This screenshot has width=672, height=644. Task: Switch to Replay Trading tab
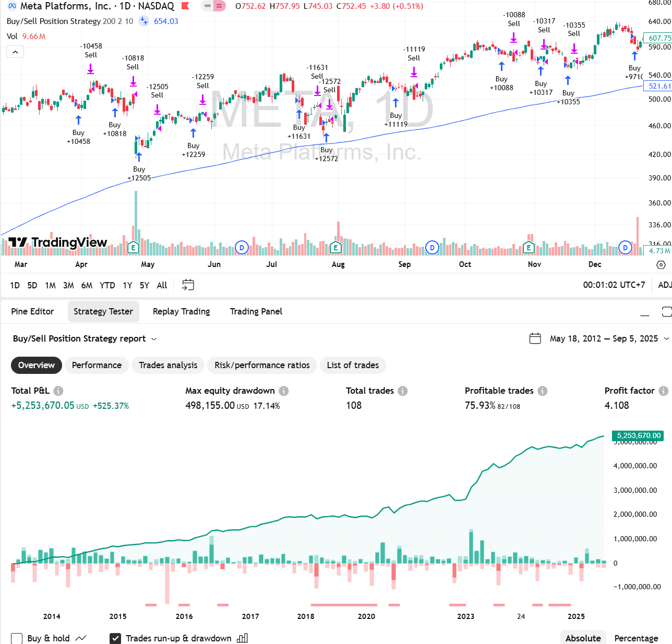(182, 311)
